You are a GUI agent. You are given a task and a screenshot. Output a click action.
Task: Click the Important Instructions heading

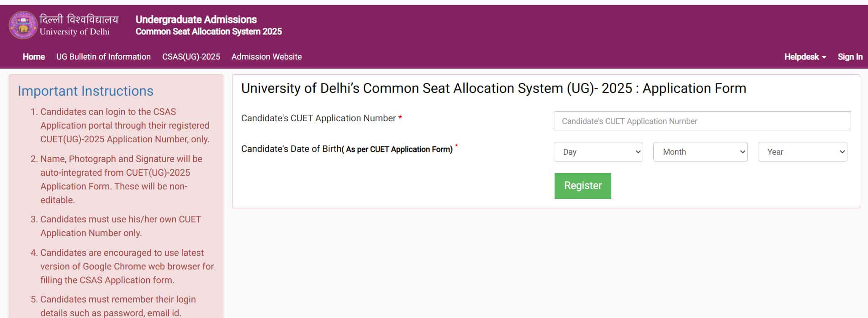85,91
